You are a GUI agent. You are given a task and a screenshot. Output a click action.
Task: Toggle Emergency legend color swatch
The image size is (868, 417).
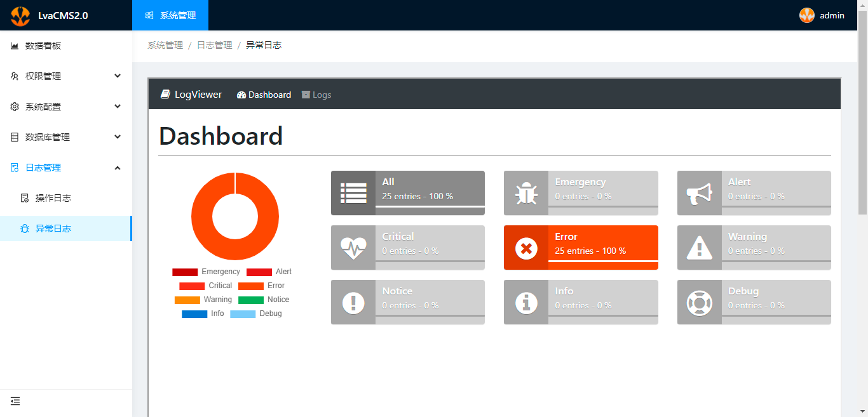pos(185,272)
